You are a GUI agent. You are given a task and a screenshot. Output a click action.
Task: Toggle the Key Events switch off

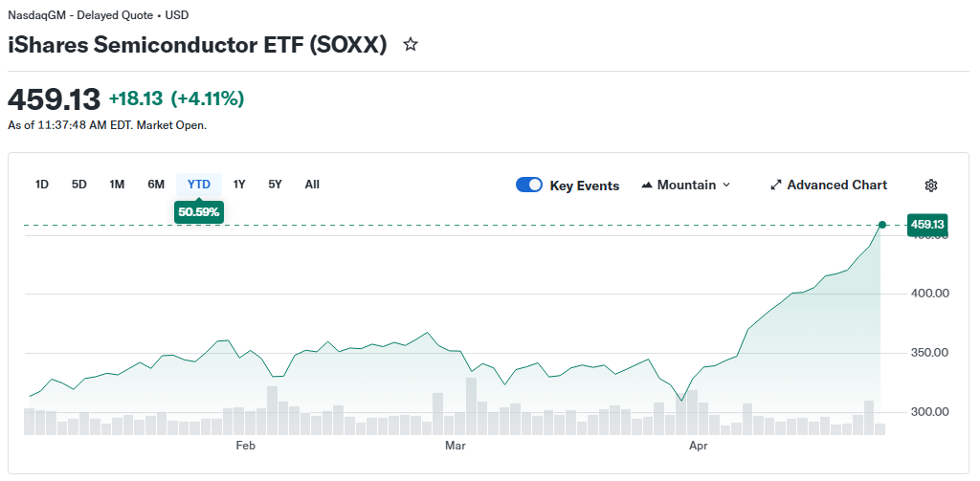coord(529,186)
